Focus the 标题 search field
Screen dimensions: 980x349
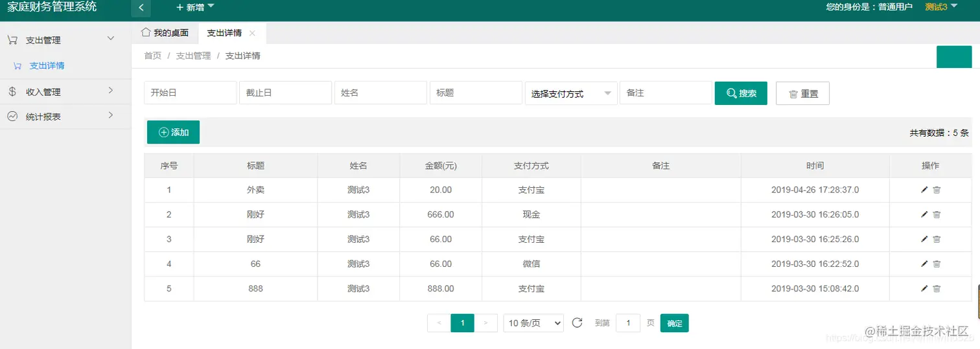click(x=476, y=93)
